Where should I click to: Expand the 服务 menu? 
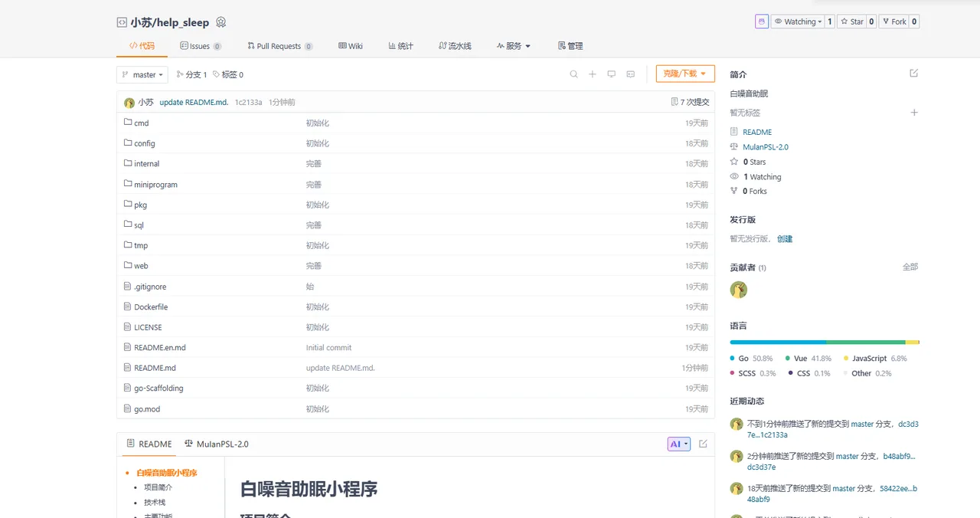click(513, 46)
